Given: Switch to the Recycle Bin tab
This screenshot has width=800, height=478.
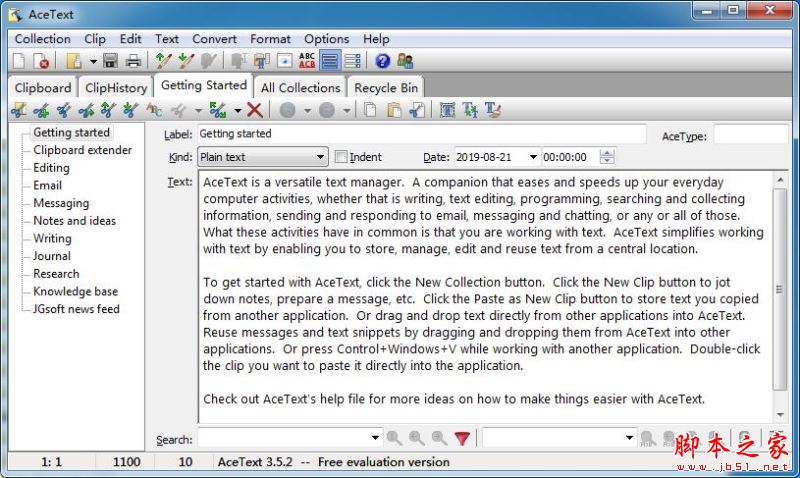Looking at the screenshot, I should (386, 88).
